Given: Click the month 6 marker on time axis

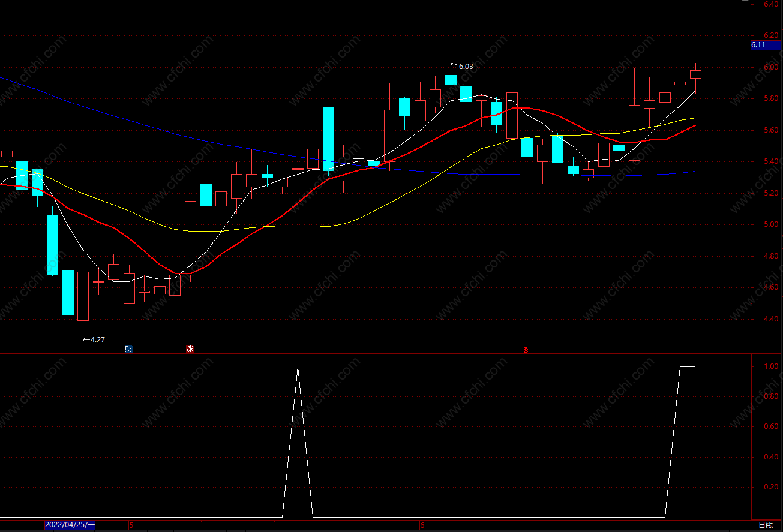Looking at the screenshot, I should point(422,525).
